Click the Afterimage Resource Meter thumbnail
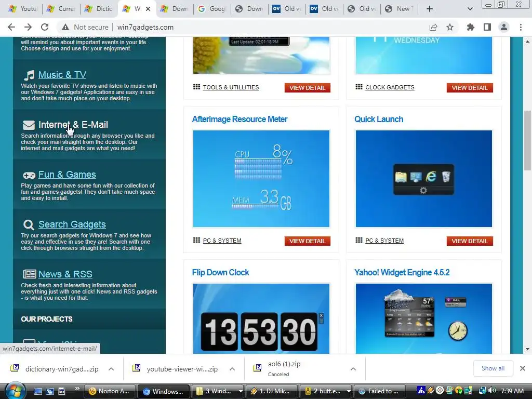 [261, 179]
